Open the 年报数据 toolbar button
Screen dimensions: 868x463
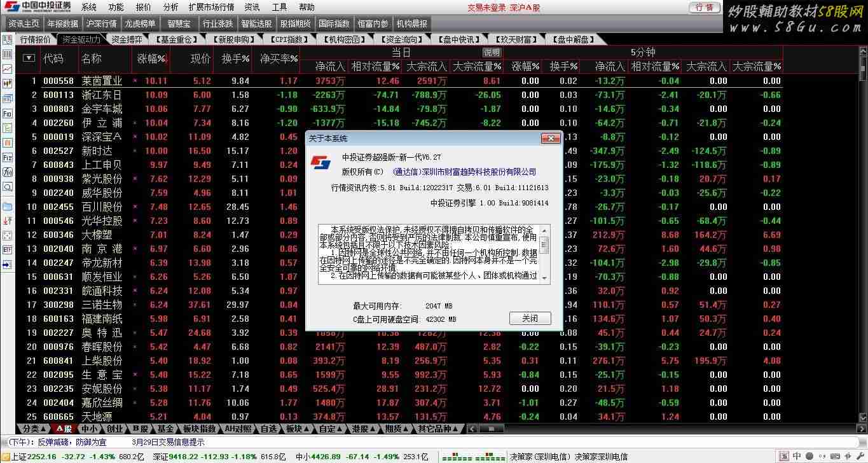point(62,24)
